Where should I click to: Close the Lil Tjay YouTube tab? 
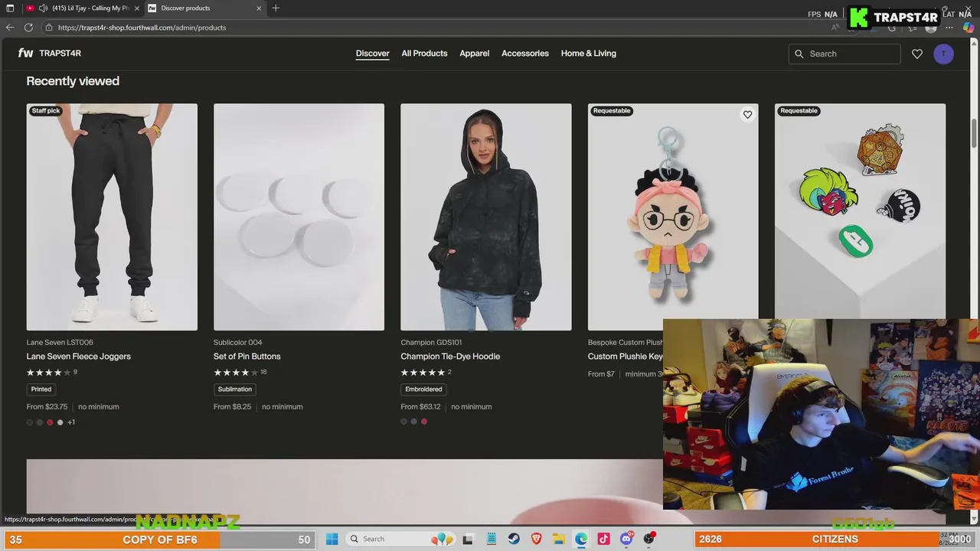[x=136, y=8]
